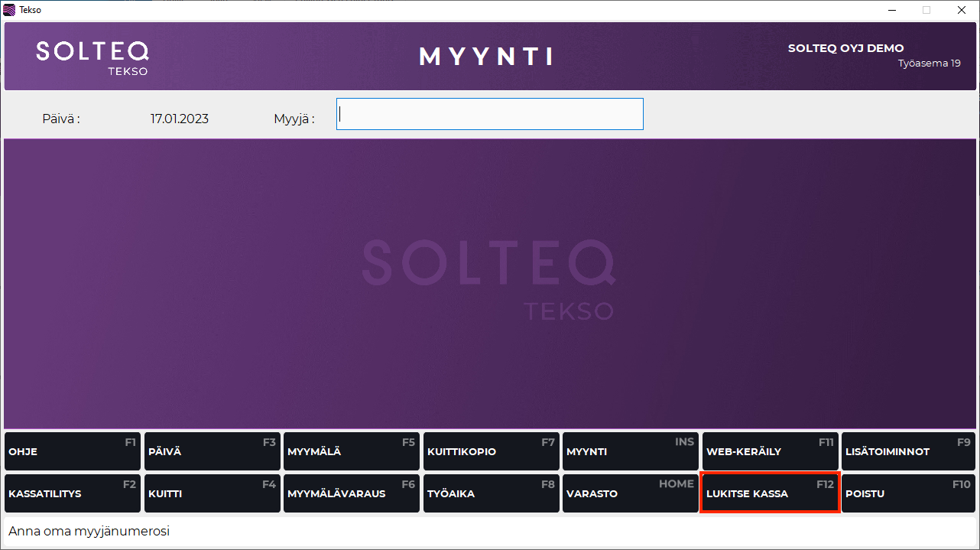The image size is (980, 550).
Task: Exit the application via POISTU
Action: click(x=908, y=493)
